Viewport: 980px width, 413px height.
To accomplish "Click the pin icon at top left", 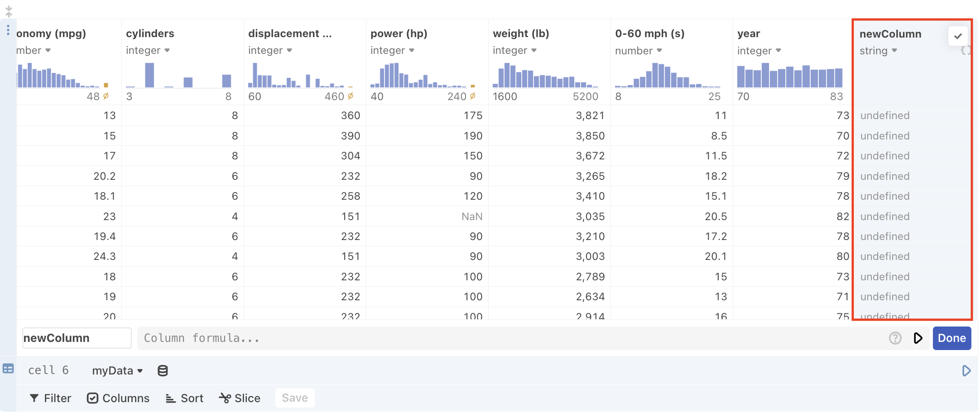I will [9, 11].
